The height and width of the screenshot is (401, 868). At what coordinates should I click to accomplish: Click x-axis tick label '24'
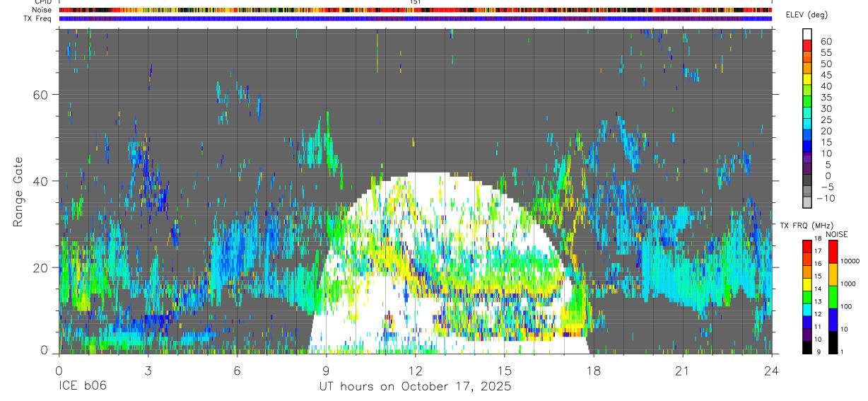[772, 371]
